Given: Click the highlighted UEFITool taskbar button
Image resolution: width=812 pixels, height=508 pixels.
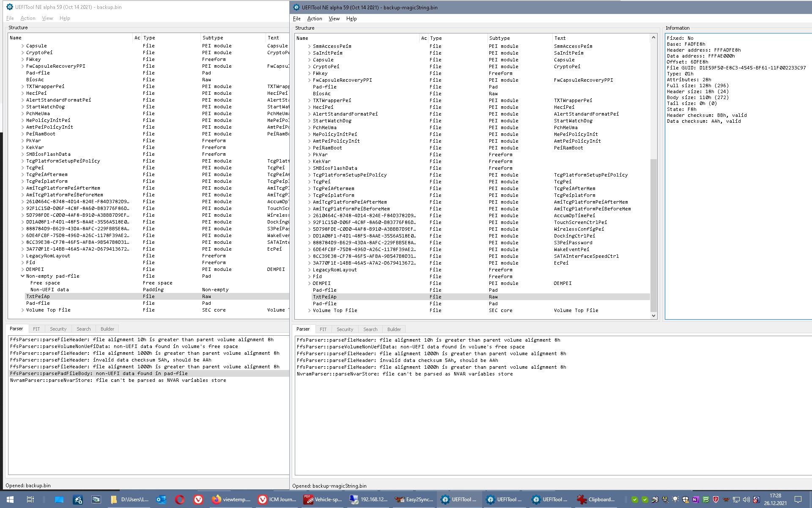Looking at the screenshot, I should (459, 500).
